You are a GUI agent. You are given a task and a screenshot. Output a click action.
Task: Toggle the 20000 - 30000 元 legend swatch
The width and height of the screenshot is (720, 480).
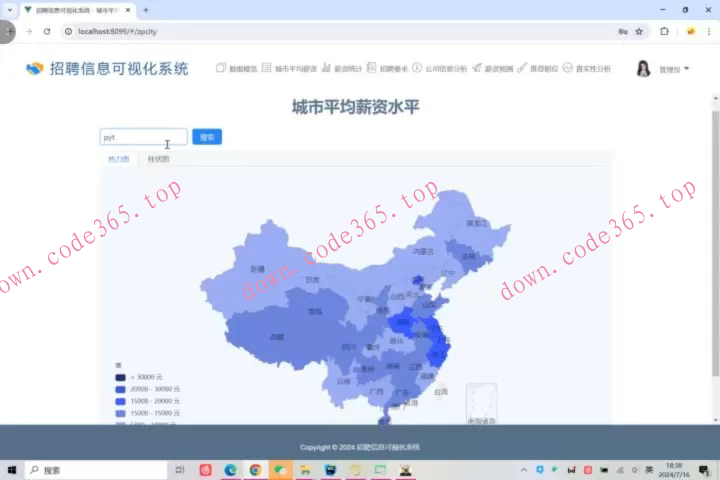(120, 389)
